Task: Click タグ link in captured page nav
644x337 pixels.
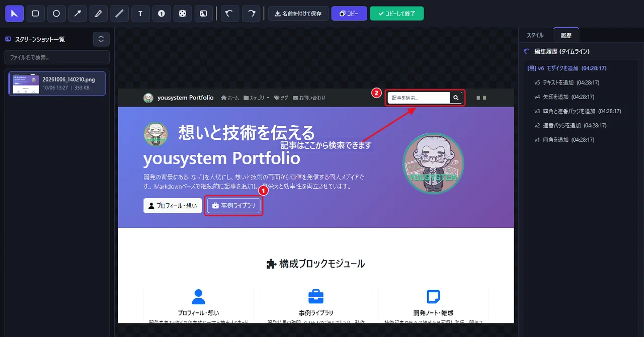Action: [x=281, y=98]
